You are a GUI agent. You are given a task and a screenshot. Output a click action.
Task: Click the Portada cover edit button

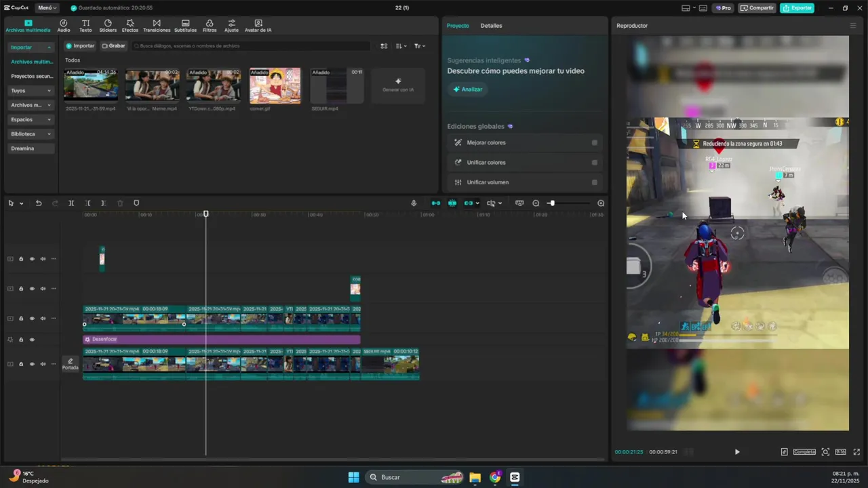point(71,364)
